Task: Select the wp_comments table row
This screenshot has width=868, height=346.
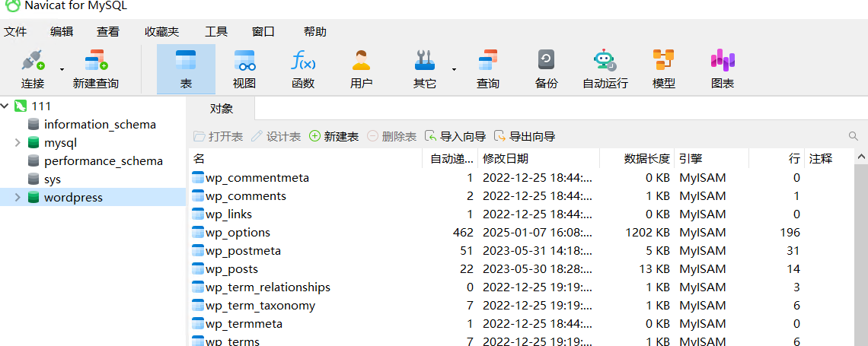Action: tap(522, 195)
